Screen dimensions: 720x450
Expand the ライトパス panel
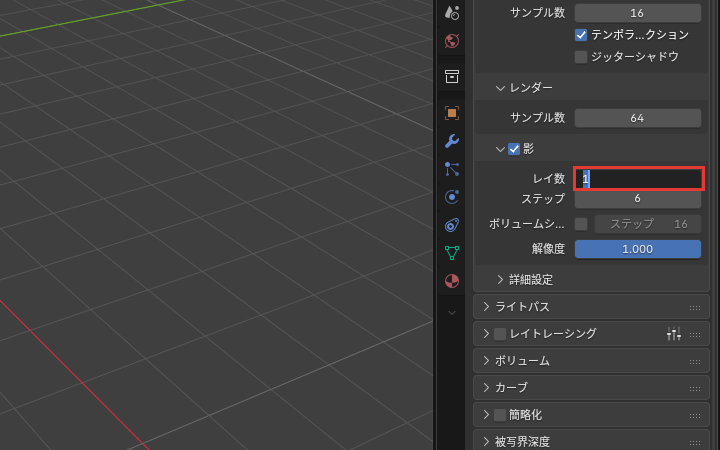(x=486, y=307)
